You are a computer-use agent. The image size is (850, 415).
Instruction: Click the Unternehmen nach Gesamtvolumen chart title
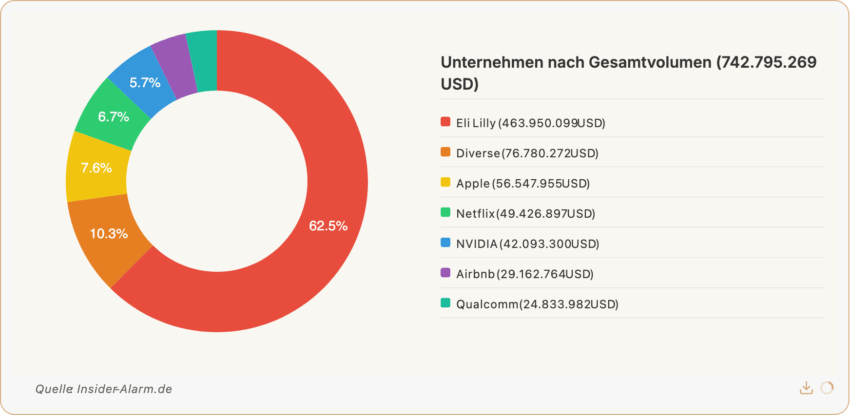tap(629, 72)
